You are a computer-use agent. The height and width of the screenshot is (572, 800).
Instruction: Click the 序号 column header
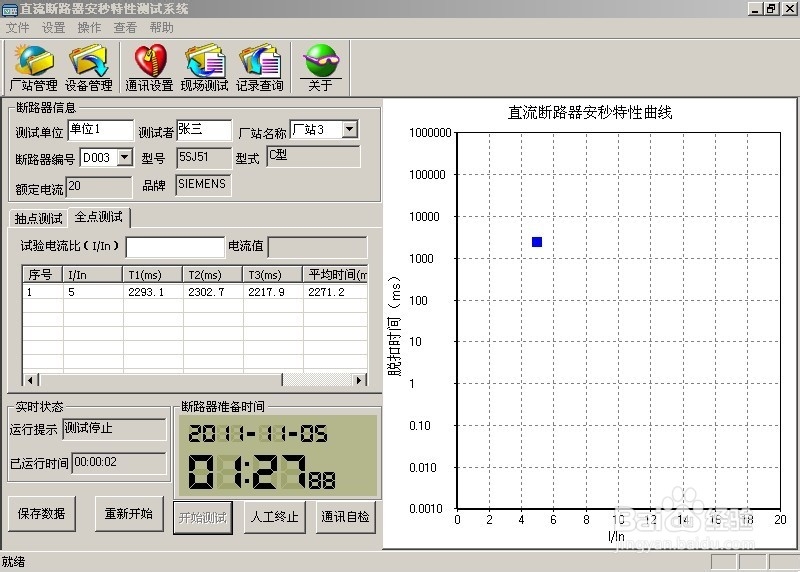[x=42, y=275]
